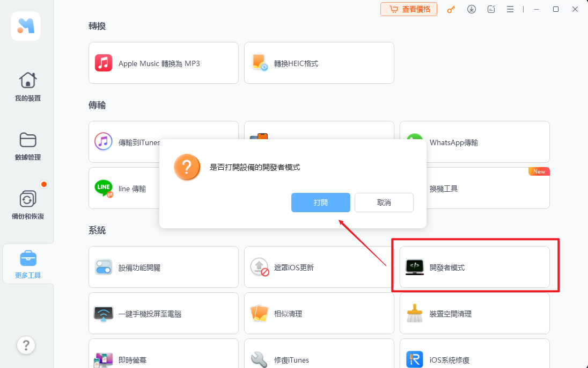Open the 備份和恢復 sidebar tab
This screenshot has height=368, width=588.
click(27, 205)
